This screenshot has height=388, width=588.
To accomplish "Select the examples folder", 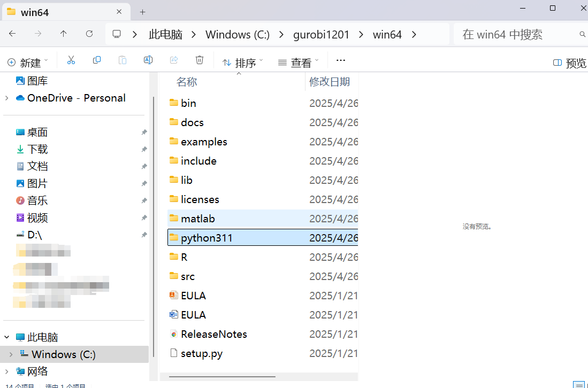I will [x=263, y=142].
